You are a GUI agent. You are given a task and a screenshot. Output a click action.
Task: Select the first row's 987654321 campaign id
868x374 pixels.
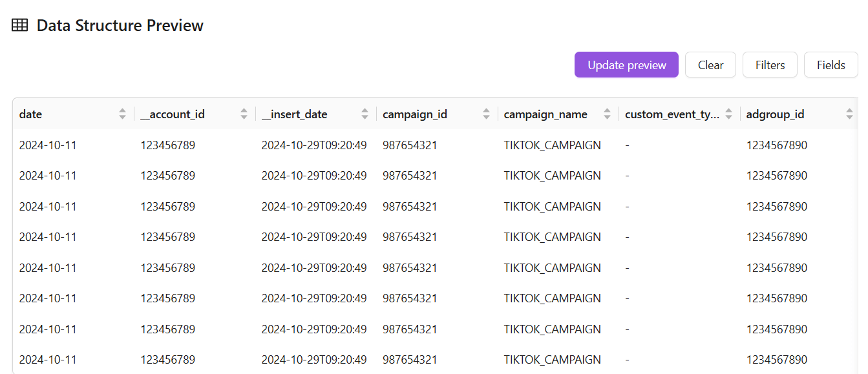pos(410,145)
